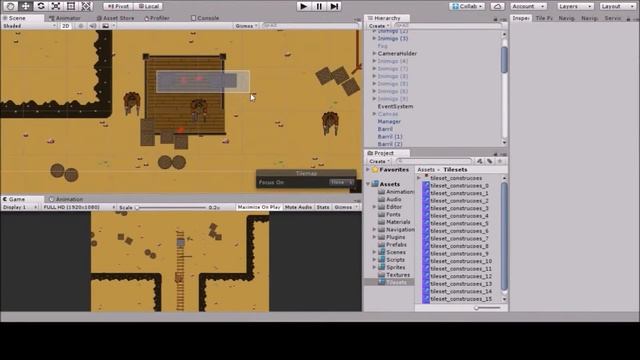Viewport: 640px width, 360px height.
Task: Open scene effects image dropdown
Action: coord(108,26)
